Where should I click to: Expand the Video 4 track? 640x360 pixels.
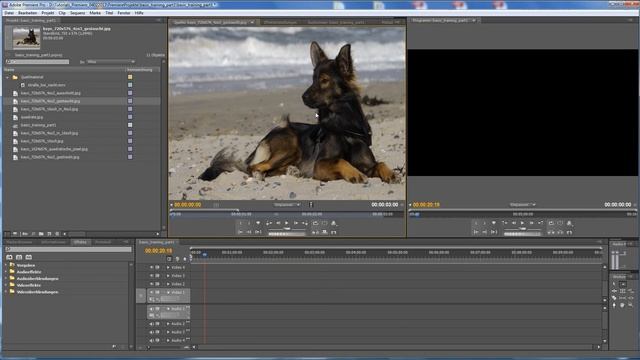168,267
